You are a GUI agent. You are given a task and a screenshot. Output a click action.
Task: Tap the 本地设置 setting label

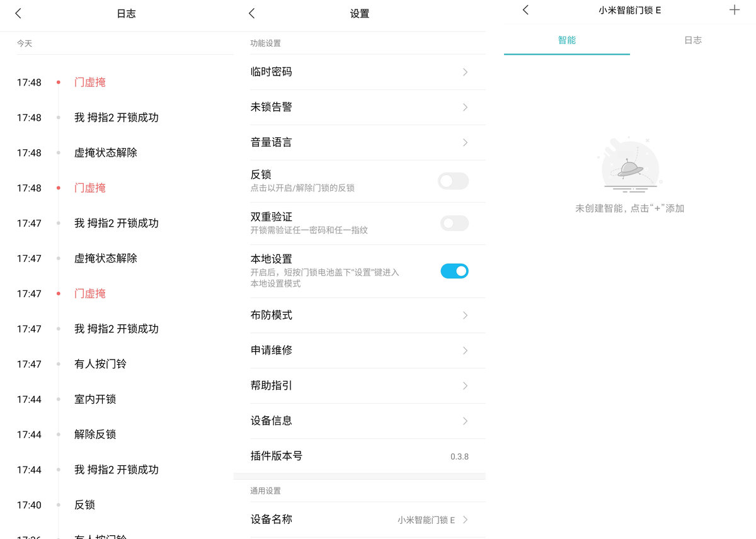point(272,259)
